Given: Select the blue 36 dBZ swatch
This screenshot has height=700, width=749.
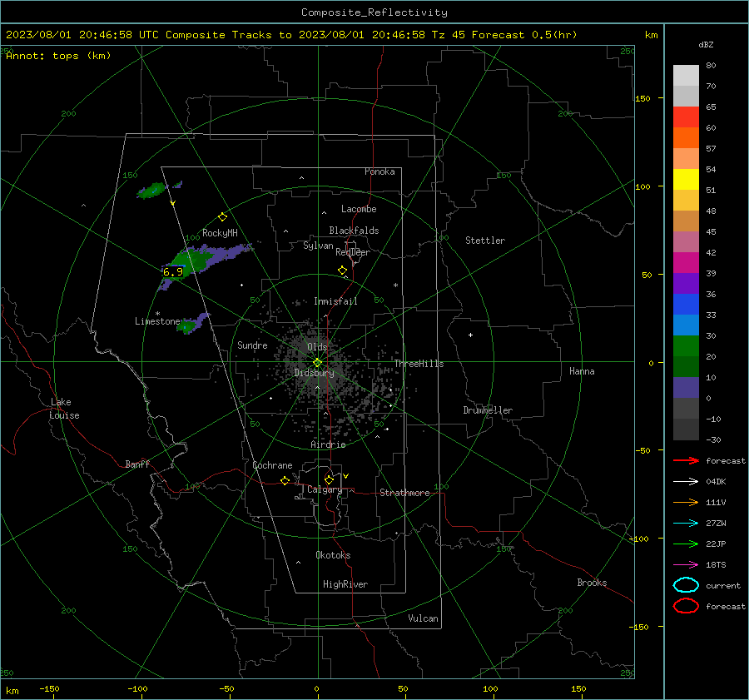Looking at the screenshot, I should click(686, 304).
